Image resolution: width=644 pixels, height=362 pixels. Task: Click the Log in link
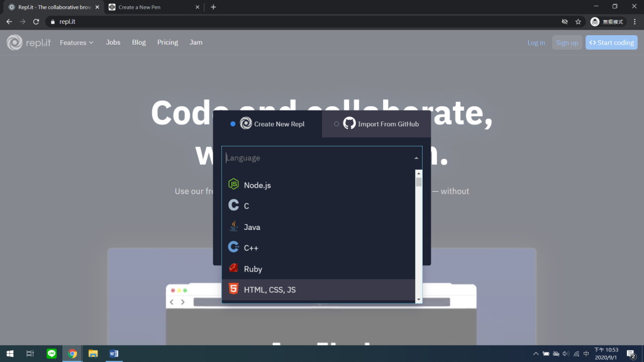(536, 43)
